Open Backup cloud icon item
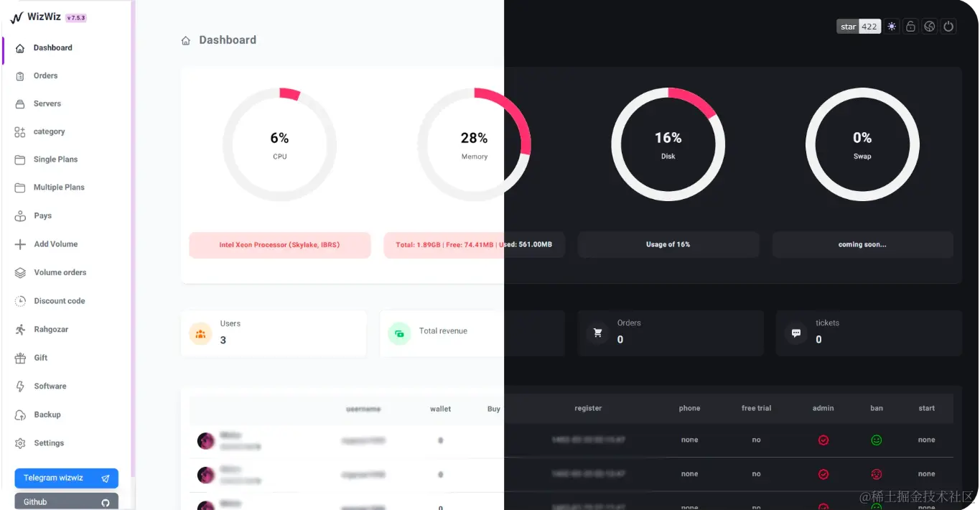 pyautogui.click(x=20, y=414)
